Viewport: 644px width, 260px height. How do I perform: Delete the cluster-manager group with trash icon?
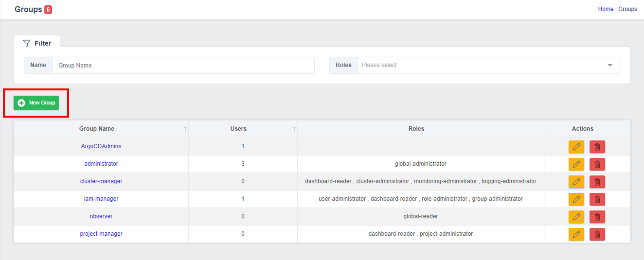597,182
